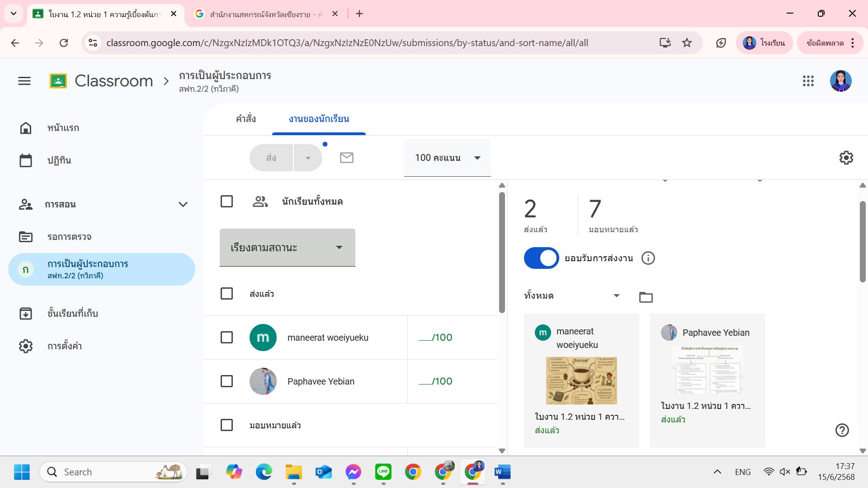
Task: Switch to the คำสั่ง tab
Action: (x=246, y=119)
